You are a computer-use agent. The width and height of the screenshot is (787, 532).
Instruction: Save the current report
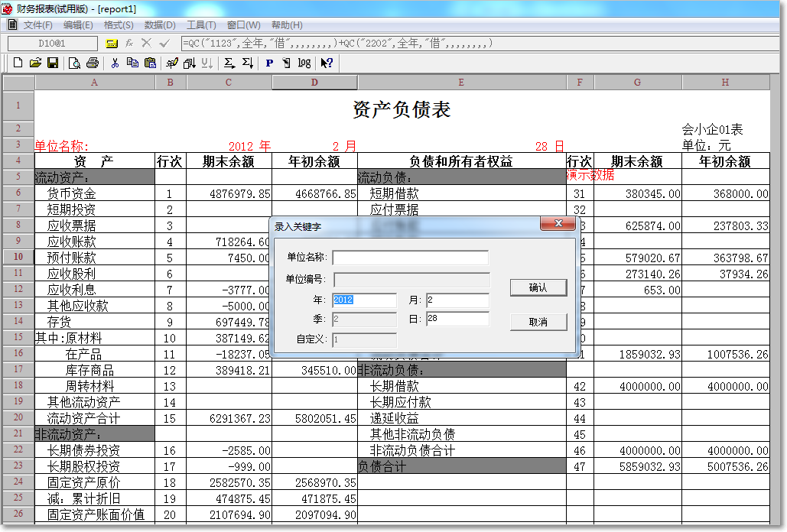coord(53,63)
